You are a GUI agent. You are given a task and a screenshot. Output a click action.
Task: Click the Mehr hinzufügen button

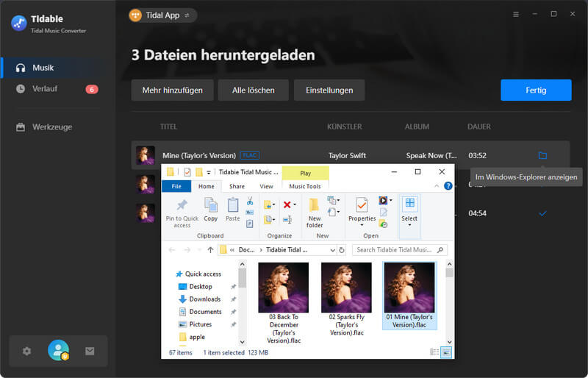point(173,90)
